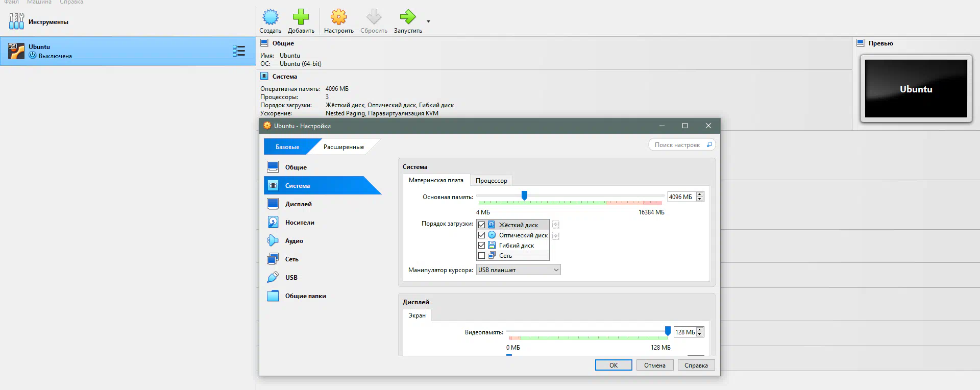The width and height of the screenshot is (980, 390).
Task: Select Гибкий диск row in boot list
Action: [513, 245]
